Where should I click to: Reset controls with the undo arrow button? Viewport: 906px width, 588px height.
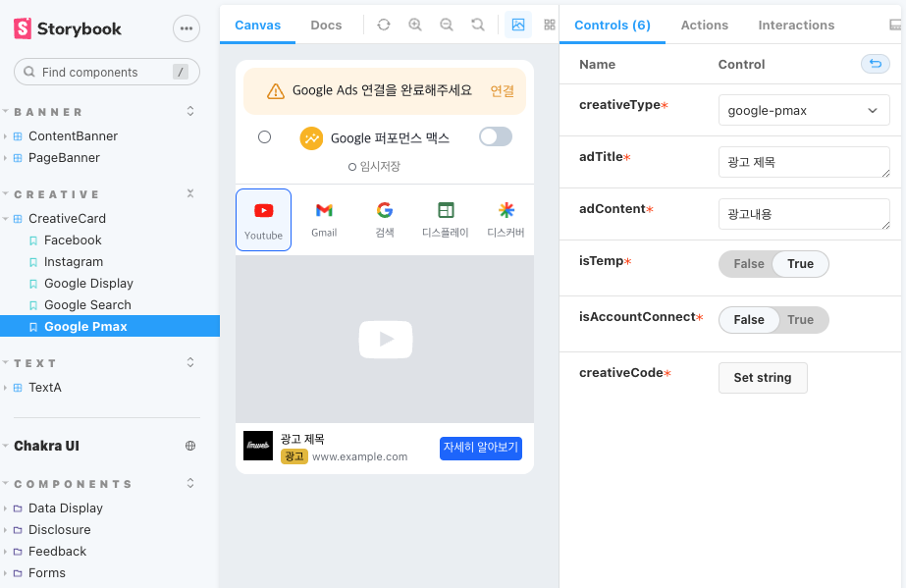coord(876,64)
